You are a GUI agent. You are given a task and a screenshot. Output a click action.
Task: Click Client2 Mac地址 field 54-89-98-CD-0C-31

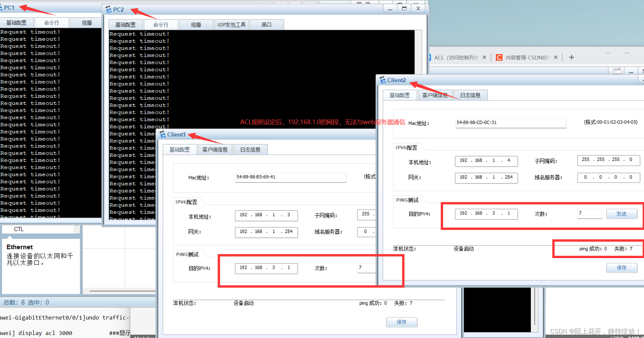tap(511, 123)
